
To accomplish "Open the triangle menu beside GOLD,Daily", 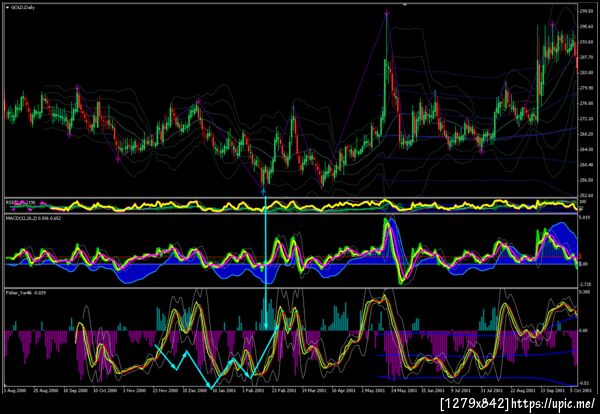I will coord(7,7).
